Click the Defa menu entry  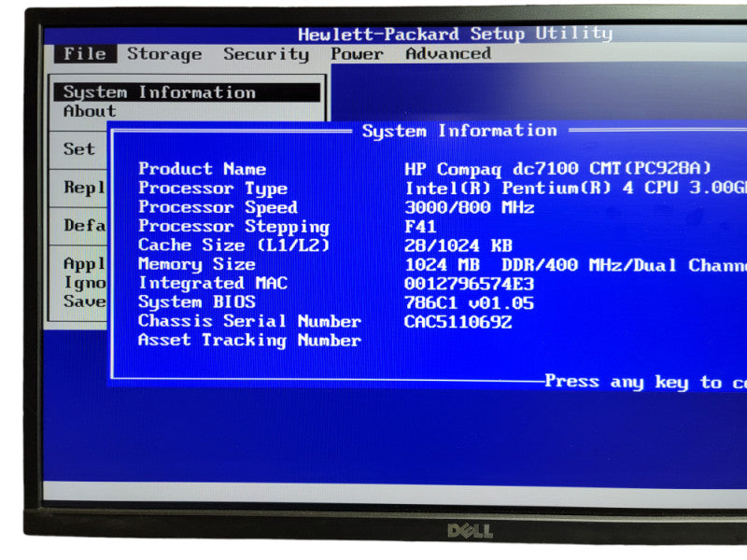point(85,225)
